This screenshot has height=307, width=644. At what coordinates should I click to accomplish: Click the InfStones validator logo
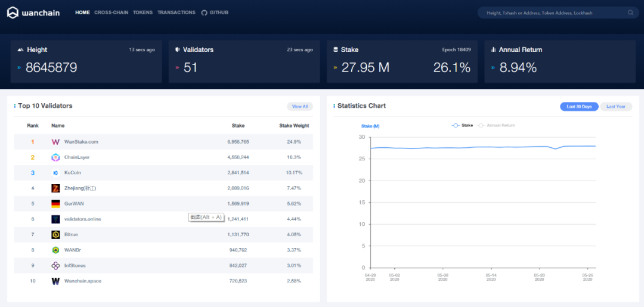click(55, 265)
